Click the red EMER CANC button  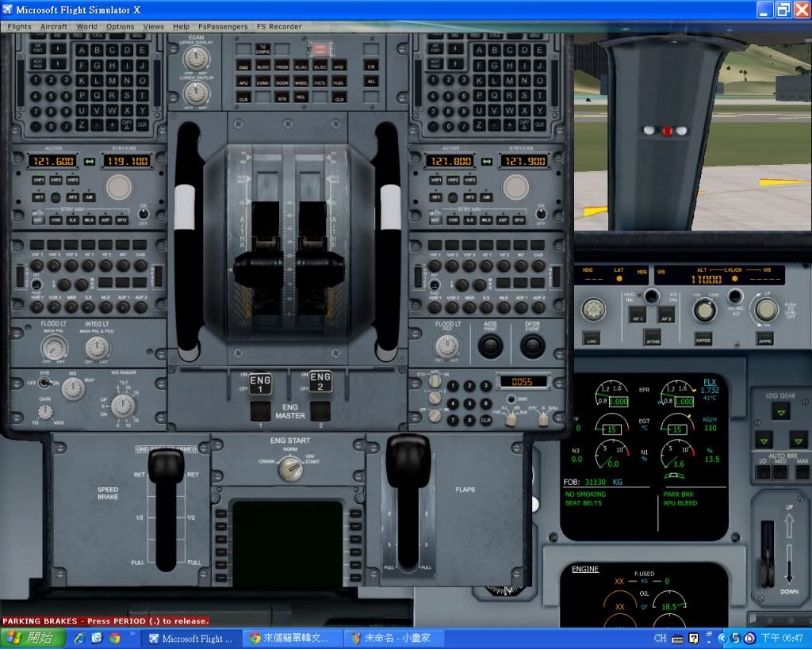(320, 50)
